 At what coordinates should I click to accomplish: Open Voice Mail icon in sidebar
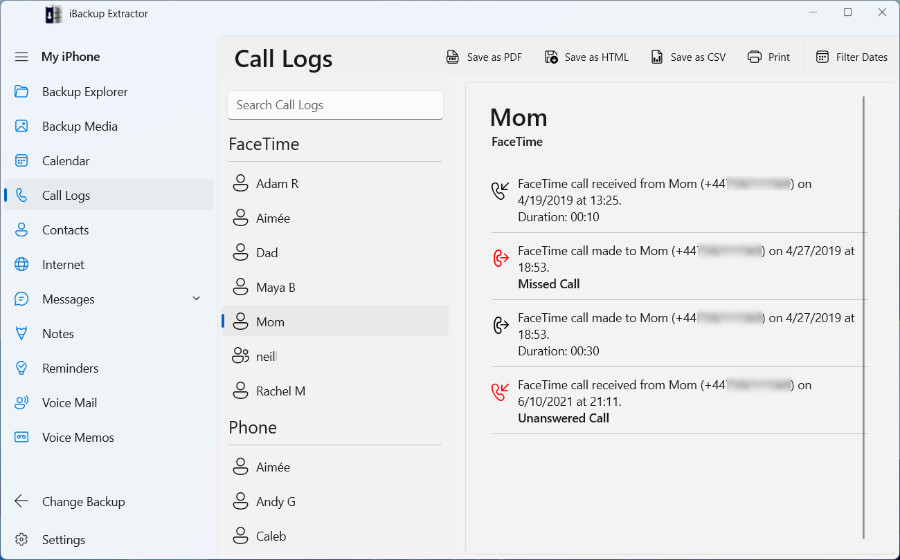21,403
